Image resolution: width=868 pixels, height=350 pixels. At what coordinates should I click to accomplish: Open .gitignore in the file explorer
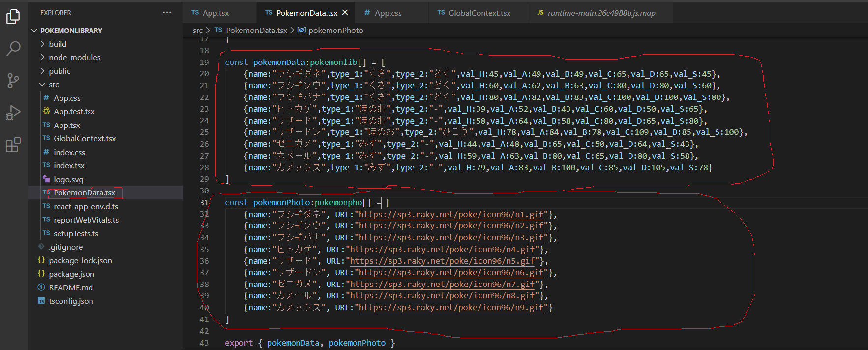105,247
